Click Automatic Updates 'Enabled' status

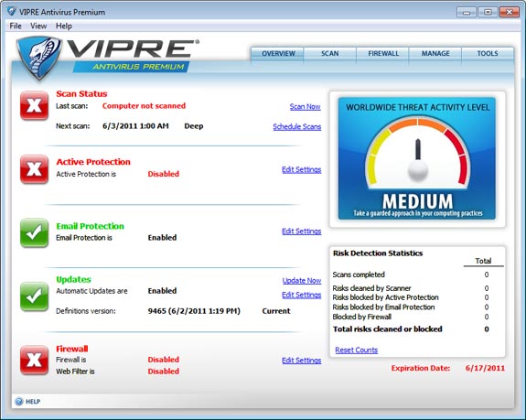click(x=162, y=291)
